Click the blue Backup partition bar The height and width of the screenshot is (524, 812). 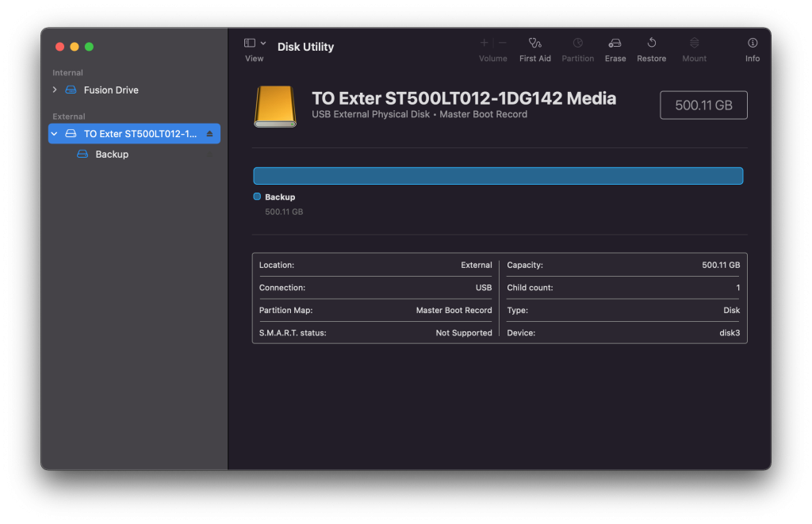coord(498,176)
